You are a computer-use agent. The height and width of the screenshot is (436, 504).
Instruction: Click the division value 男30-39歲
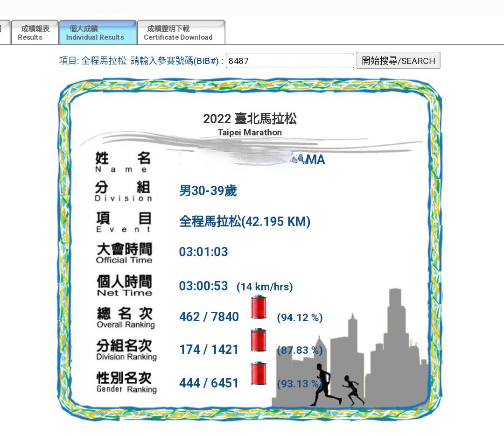[208, 191]
